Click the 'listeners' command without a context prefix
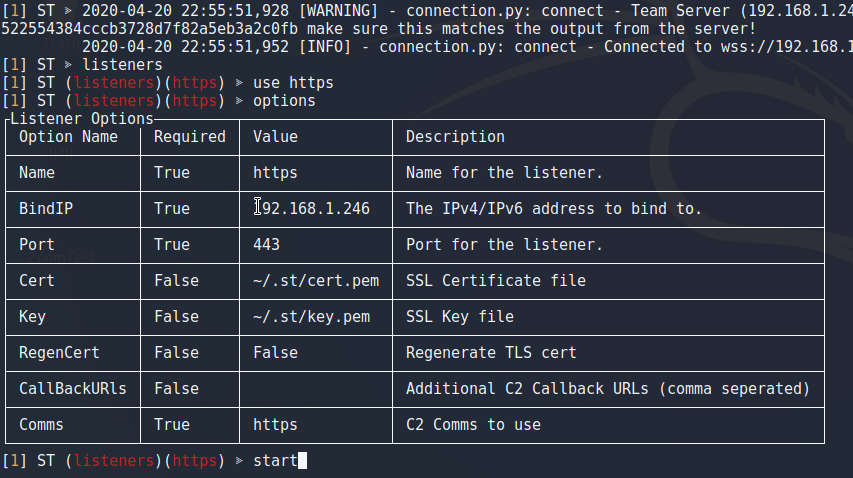This screenshot has width=853, height=478. coord(122,65)
